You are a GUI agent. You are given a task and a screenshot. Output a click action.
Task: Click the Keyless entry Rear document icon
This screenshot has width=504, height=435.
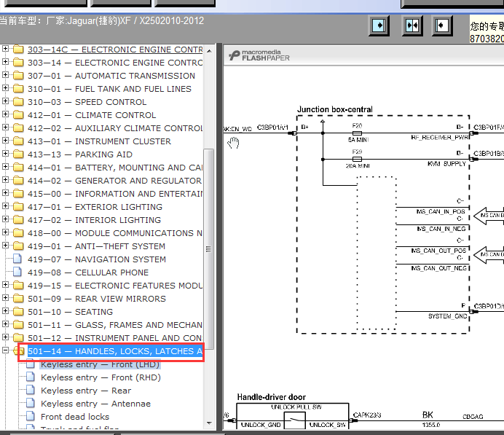(x=31, y=390)
